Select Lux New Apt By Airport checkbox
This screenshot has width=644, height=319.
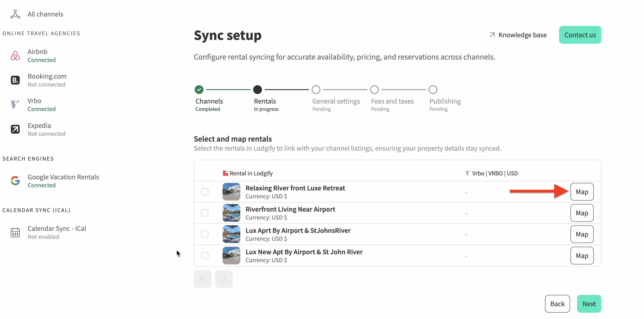coord(205,256)
